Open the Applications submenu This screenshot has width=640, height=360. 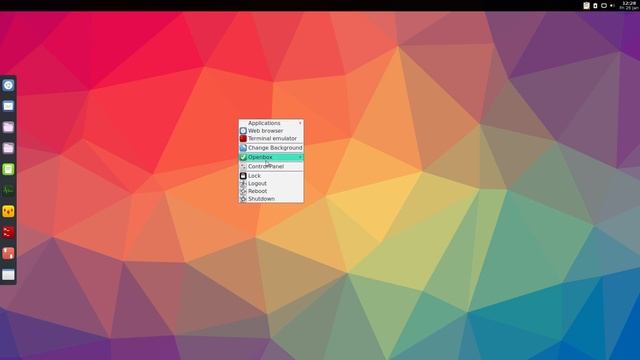(271, 123)
